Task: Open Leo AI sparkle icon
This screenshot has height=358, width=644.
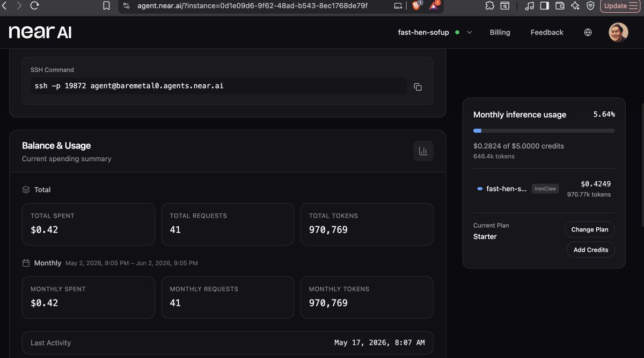Action: [x=575, y=6]
